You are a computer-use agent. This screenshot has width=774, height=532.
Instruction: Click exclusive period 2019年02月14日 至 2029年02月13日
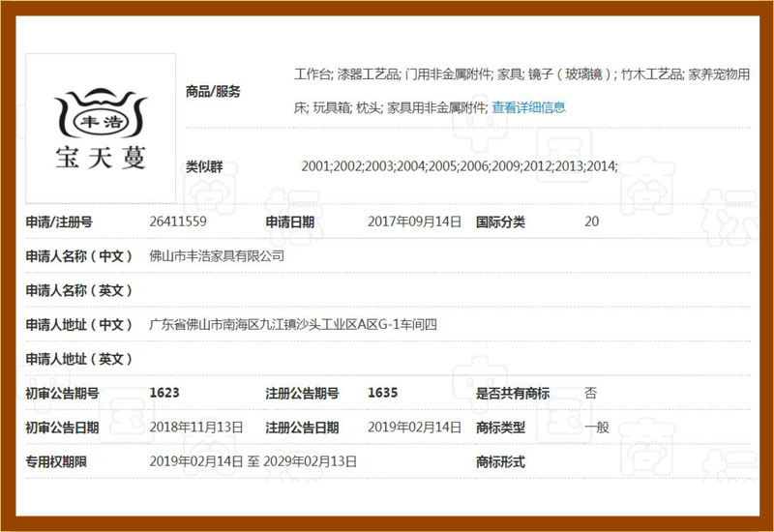click(x=253, y=462)
